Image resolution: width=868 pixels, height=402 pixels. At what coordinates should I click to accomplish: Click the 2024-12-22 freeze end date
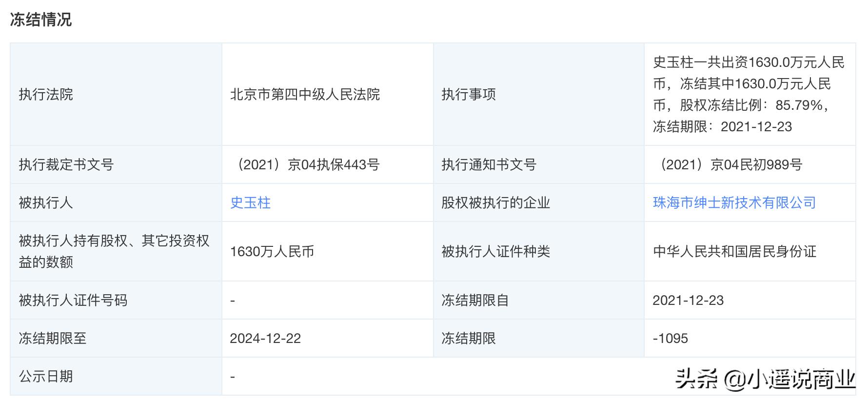265,338
